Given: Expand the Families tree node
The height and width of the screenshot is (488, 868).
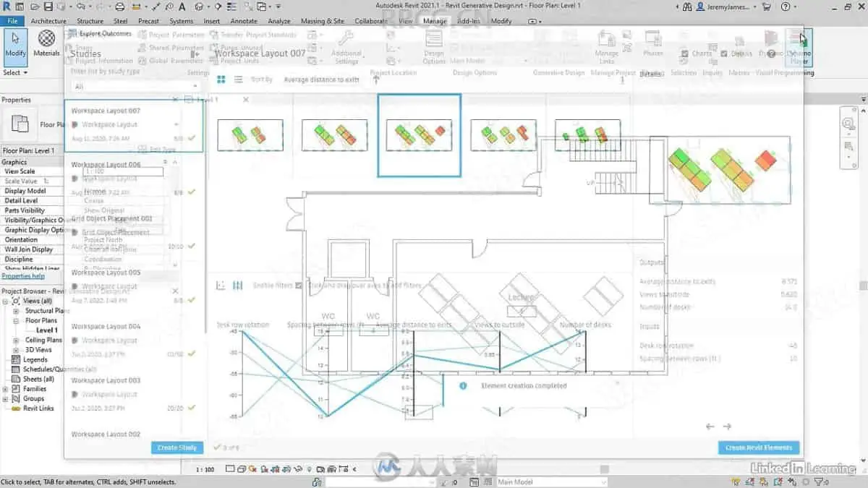Looking at the screenshot, I should [6, 389].
